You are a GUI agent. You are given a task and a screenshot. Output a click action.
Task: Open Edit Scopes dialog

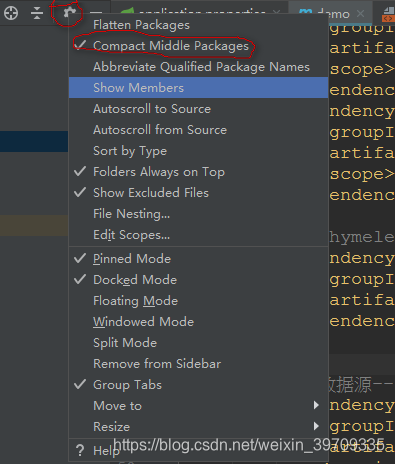click(x=198, y=235)
